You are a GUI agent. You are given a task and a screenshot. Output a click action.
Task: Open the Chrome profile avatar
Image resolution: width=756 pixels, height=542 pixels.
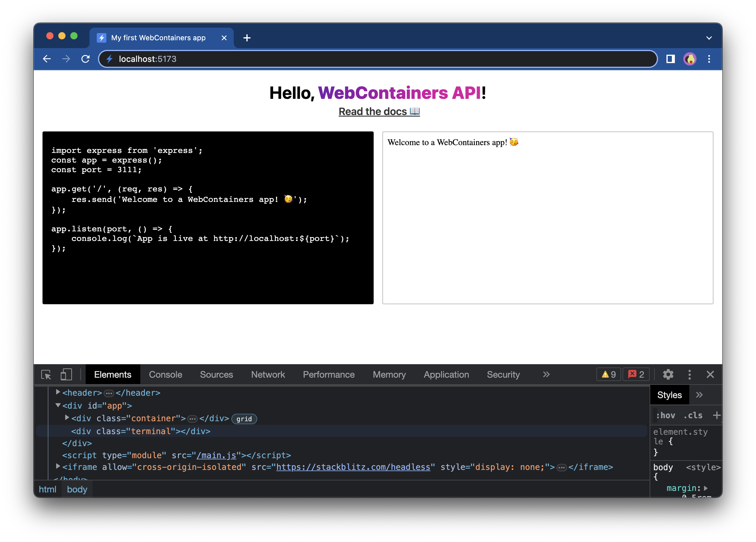point(689,59)
